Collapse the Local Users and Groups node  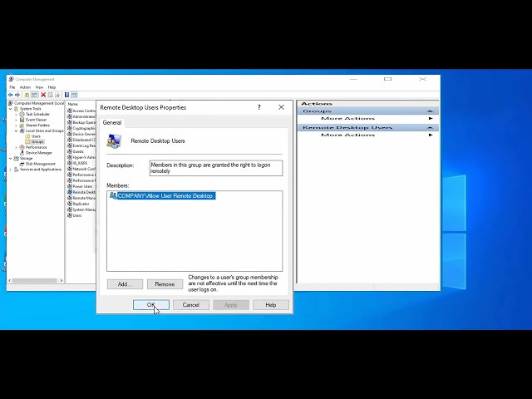point(16,131)
